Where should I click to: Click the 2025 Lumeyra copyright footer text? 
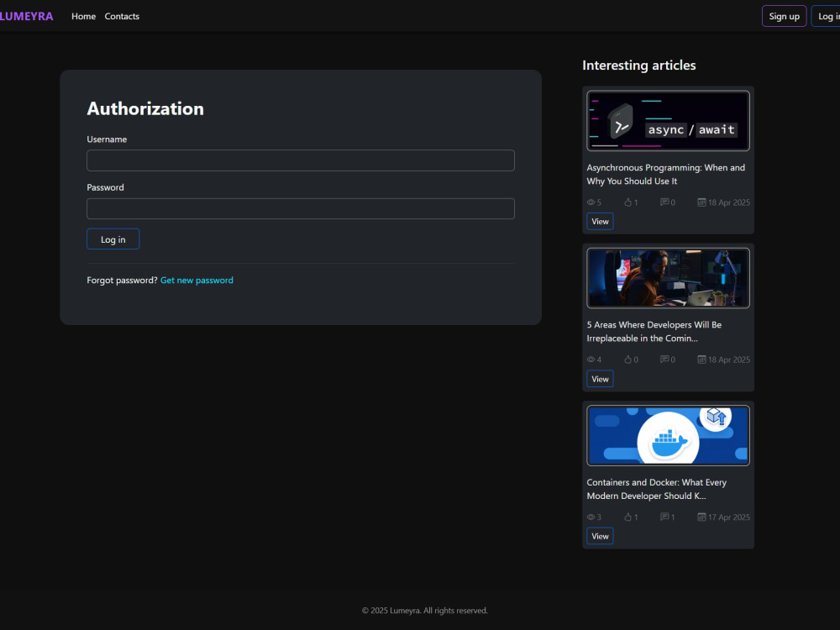coord(424,611)
